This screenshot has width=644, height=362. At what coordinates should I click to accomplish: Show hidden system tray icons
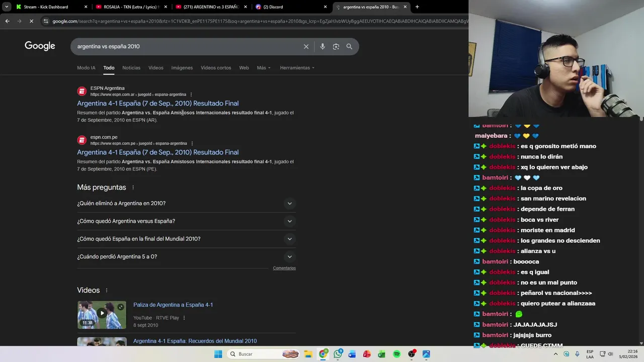tap(556, 354)
